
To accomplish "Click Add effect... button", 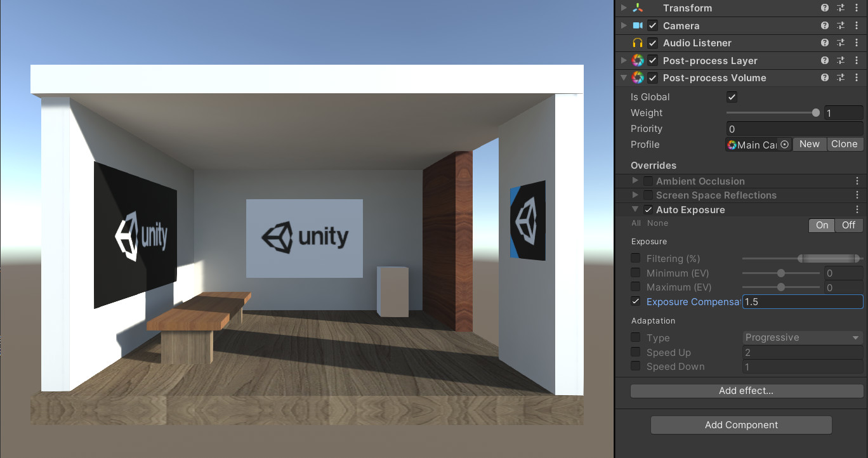I will tap(746, 391).
